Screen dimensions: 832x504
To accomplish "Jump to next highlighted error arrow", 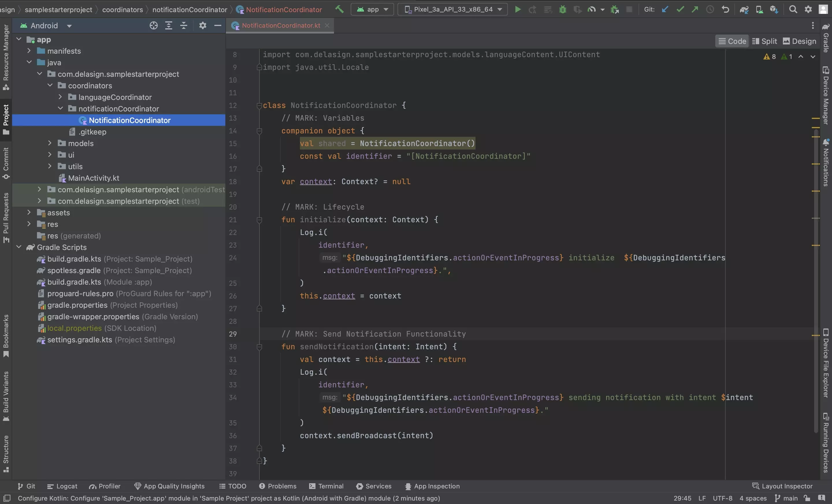I will point(813,57).
